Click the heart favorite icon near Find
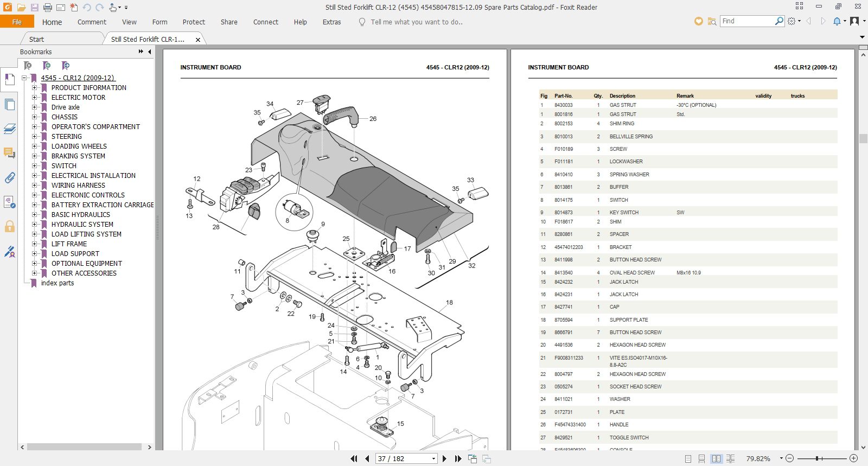This screenshot has width=868, height=466. [x=698, y=21]
